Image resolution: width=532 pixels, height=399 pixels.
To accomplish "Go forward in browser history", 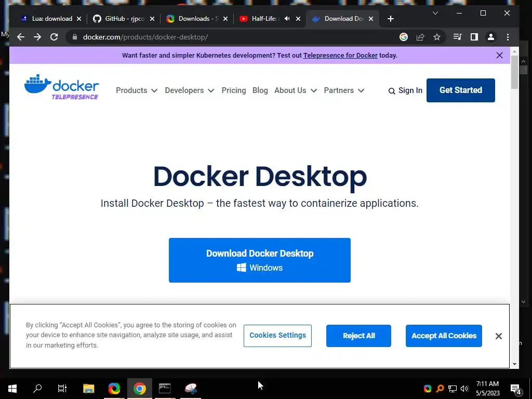I will (x=37, y=37).
